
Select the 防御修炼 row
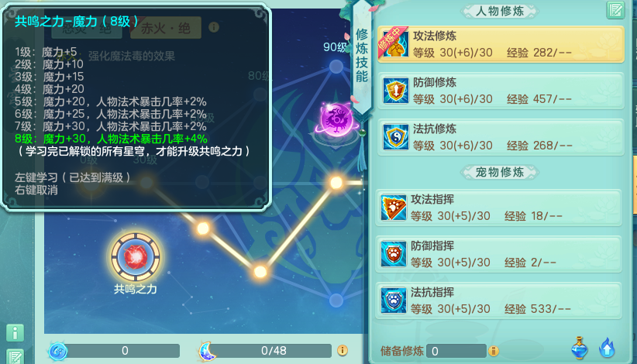coord(501,91)
